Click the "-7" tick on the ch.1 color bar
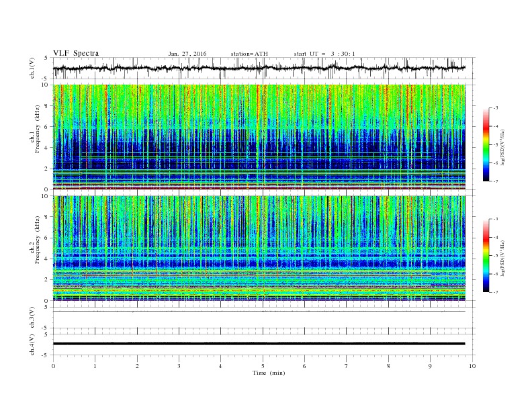The image size is (532, 411). tap(496, 181)
